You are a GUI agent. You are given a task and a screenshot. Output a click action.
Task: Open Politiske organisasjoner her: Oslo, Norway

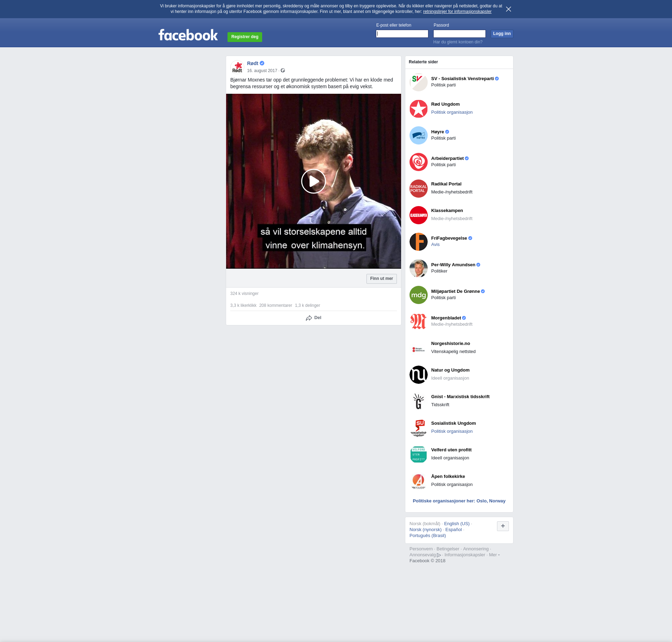point(459,501)
